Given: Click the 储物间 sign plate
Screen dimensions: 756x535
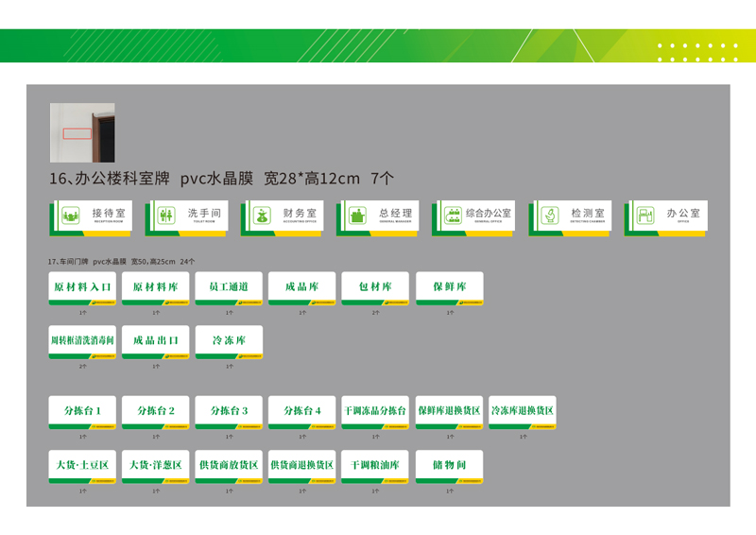Looking at the screenshot, I should pyautogui.click(x=450, y=467).
